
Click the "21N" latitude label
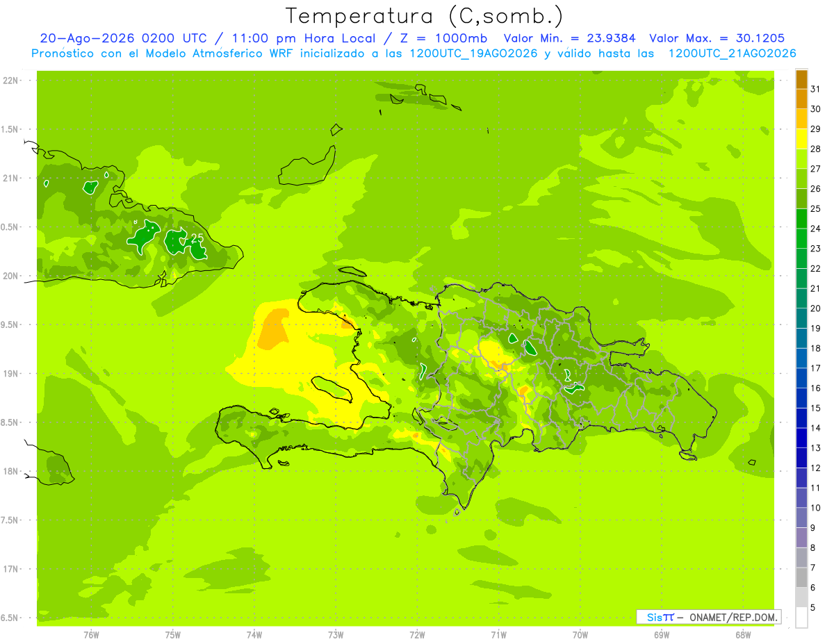[11, 179]
